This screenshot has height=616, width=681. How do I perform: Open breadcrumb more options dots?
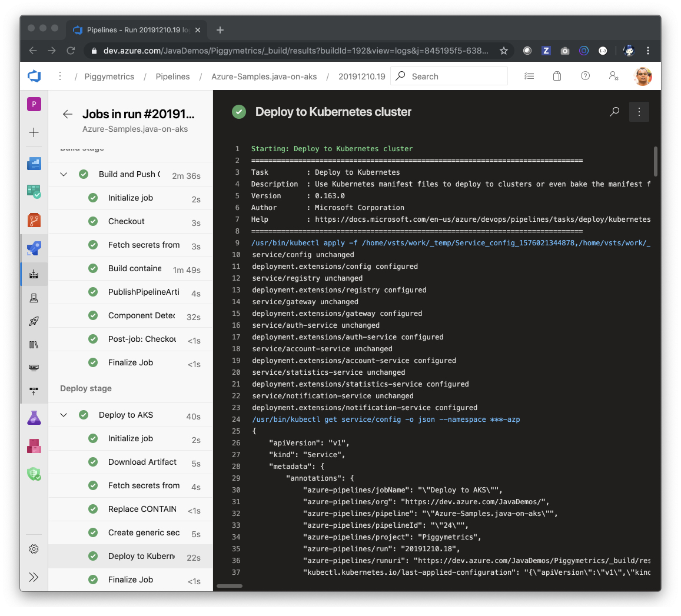tap(60, 76)
